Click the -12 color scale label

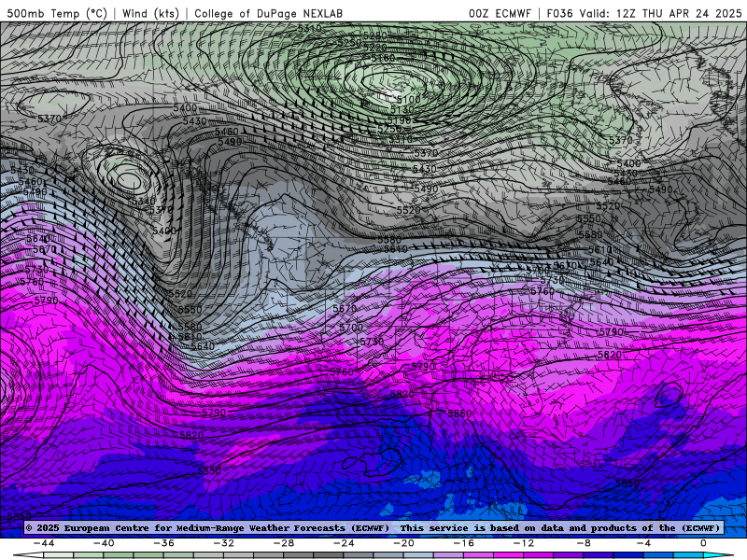tap(524, 543)
